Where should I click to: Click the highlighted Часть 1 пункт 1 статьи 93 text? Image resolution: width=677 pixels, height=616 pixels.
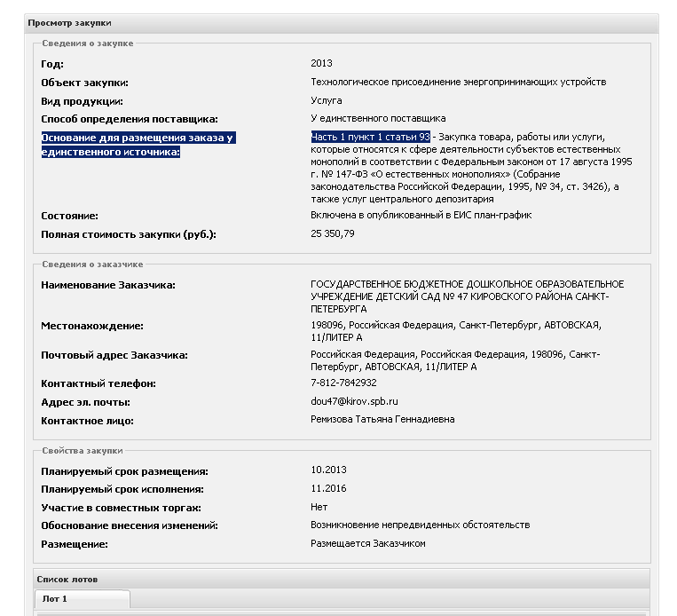(x=370, y=137)
